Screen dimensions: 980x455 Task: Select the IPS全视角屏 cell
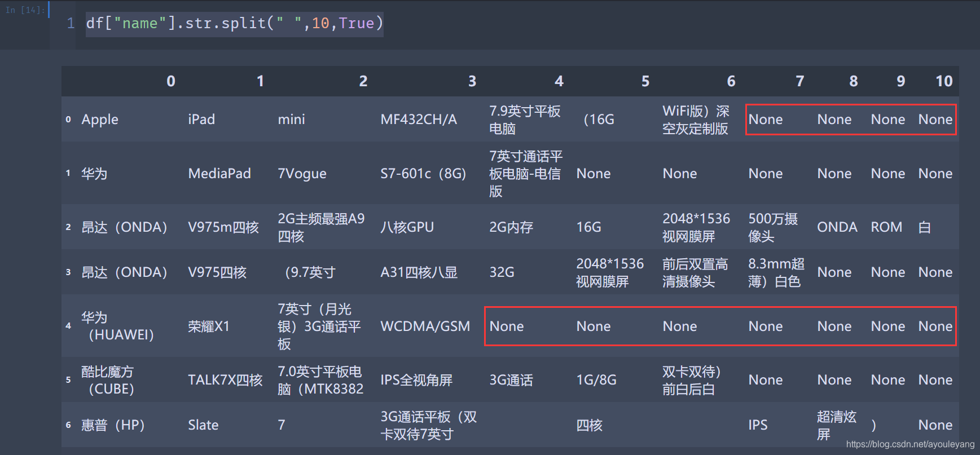coord(416,380)
